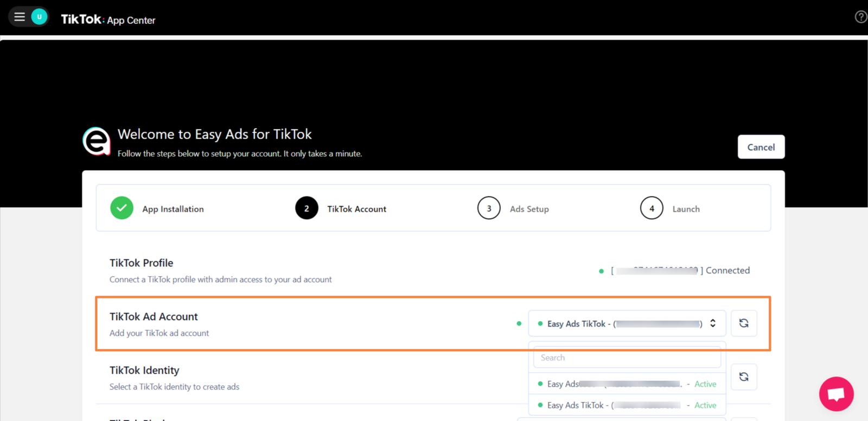Screen dimensions: 868x421
Task: Click step number 3 circle
Action: click(489, 208)
